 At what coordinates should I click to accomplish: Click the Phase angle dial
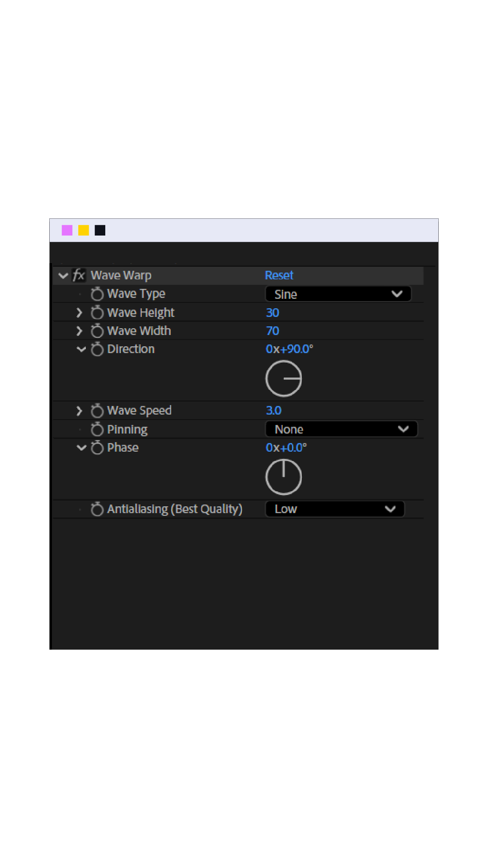pos(284,477)
